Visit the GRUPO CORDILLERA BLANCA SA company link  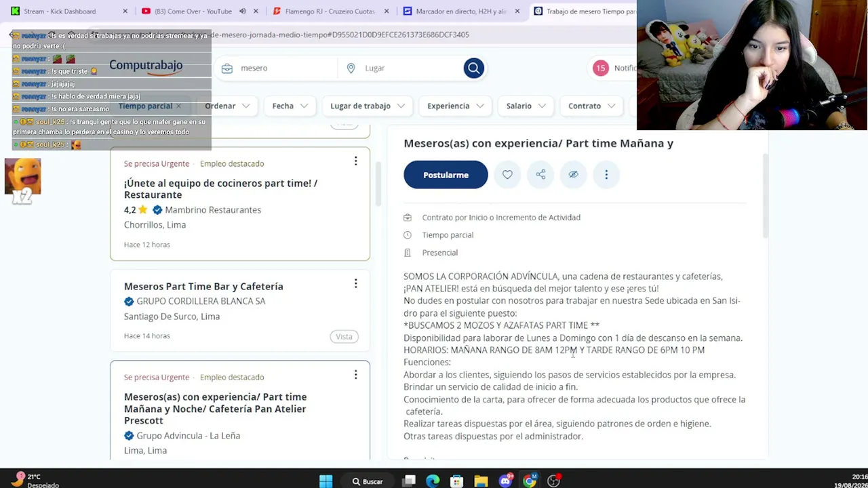pyautogui.click(x=201, y=302)
